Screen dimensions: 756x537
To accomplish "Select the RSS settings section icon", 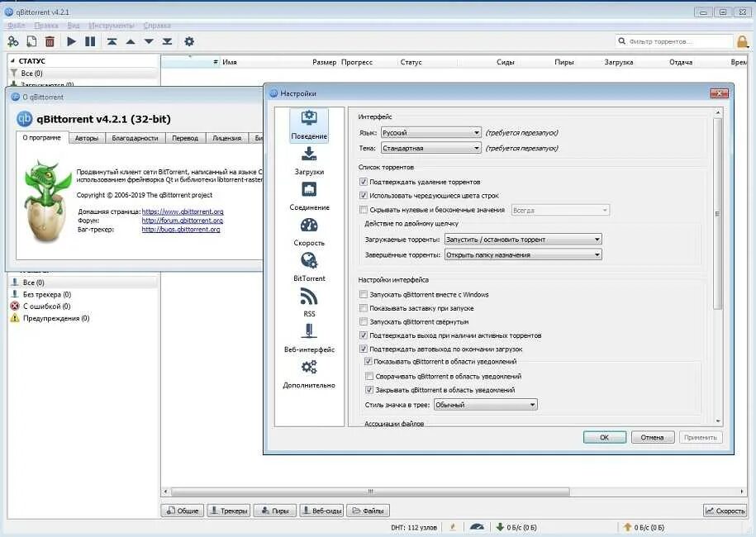I will (x=309, y=296).
